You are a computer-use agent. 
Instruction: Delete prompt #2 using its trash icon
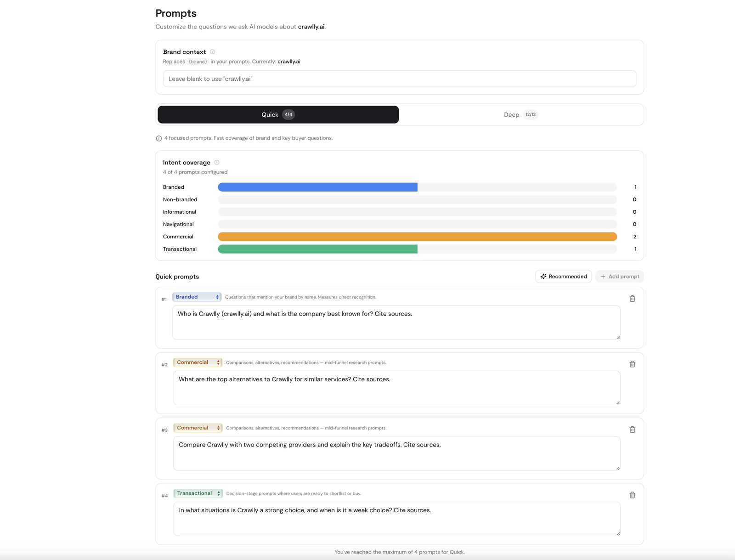click(x=632, y=364)
